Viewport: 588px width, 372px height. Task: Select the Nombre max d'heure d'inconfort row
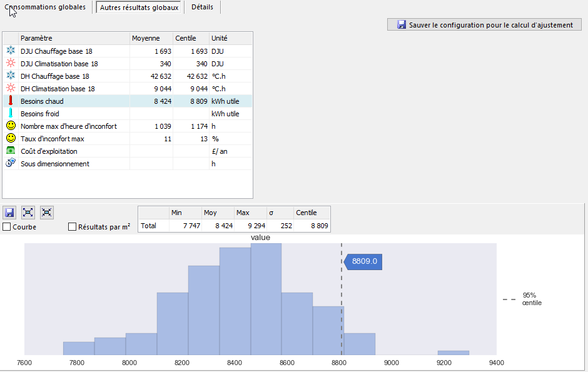(128, 126)
